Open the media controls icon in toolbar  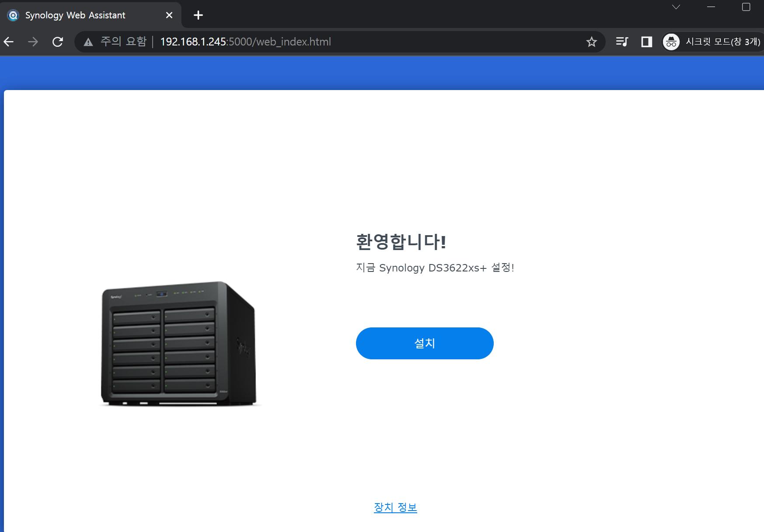[621, 42]
